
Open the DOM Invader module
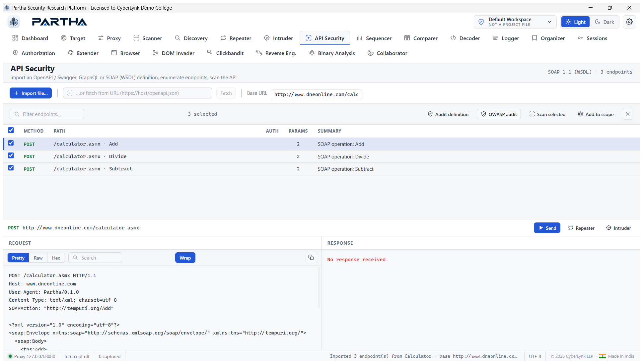coord(174,53)
